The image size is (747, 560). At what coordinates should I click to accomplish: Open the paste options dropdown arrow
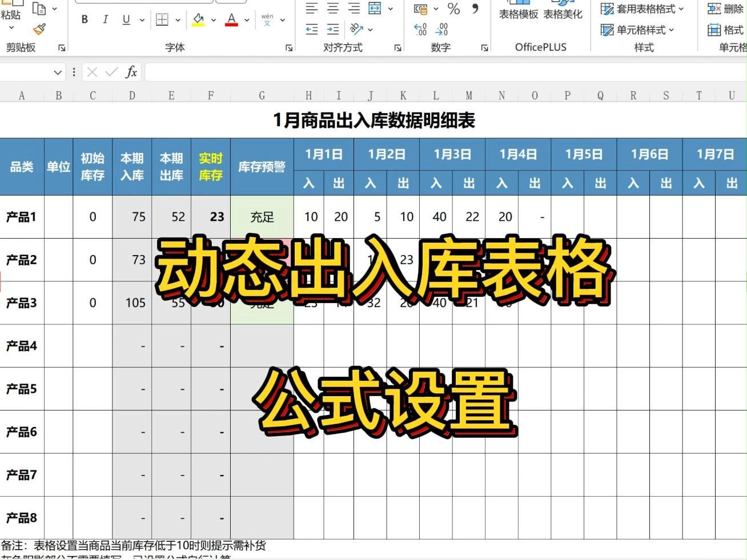tap(11, 28)
